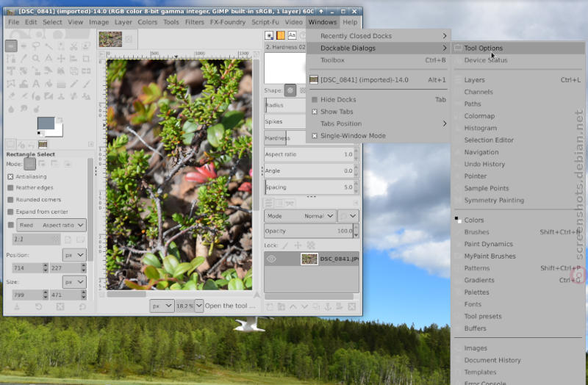Select the Measure tool

[49, 59]
